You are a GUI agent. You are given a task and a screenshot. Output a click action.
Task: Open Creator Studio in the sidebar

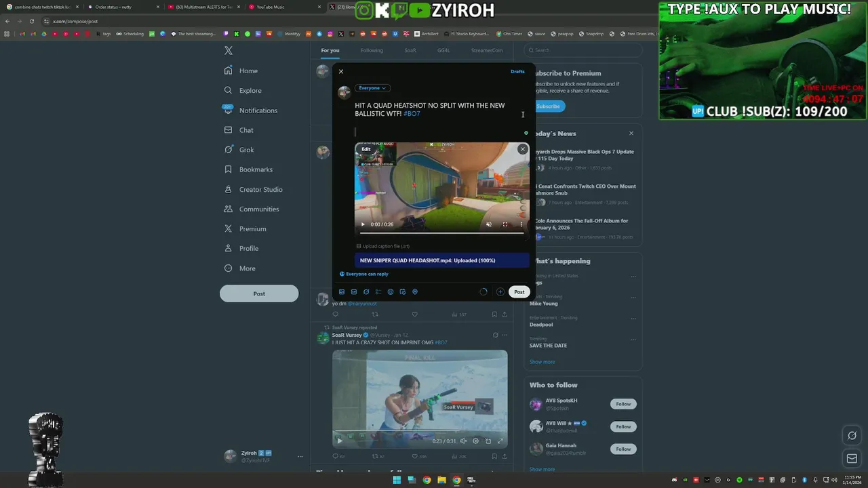253,189
